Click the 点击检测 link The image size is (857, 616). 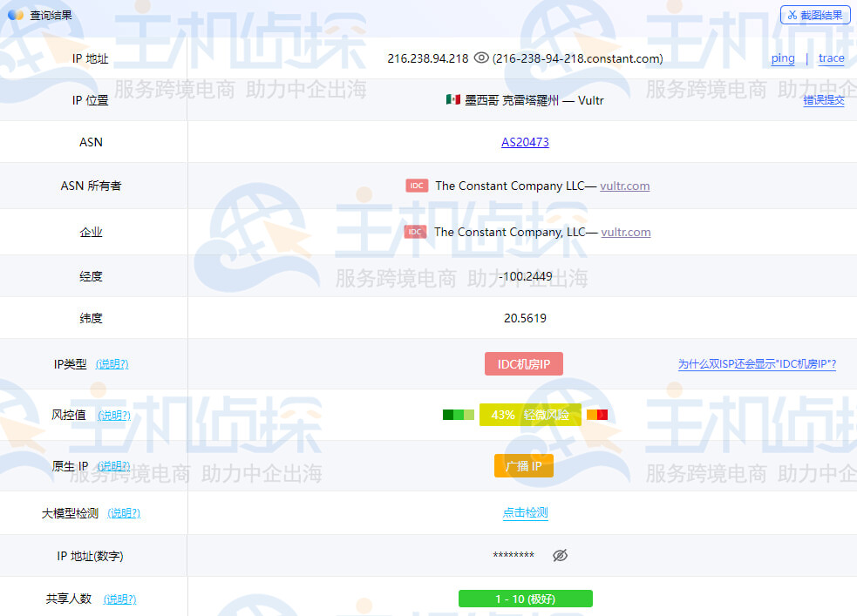[525, 513]
